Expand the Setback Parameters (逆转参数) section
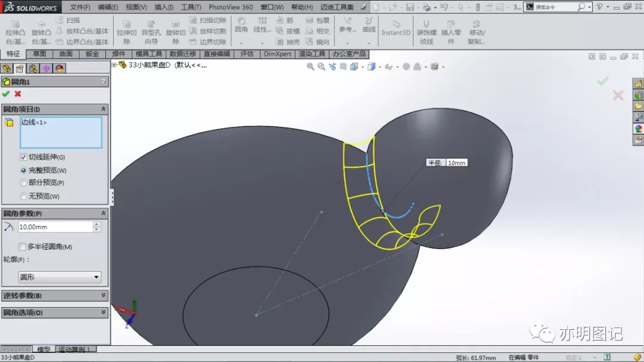The height and width of the screenshot is (362, 644). tap(103, 295)
